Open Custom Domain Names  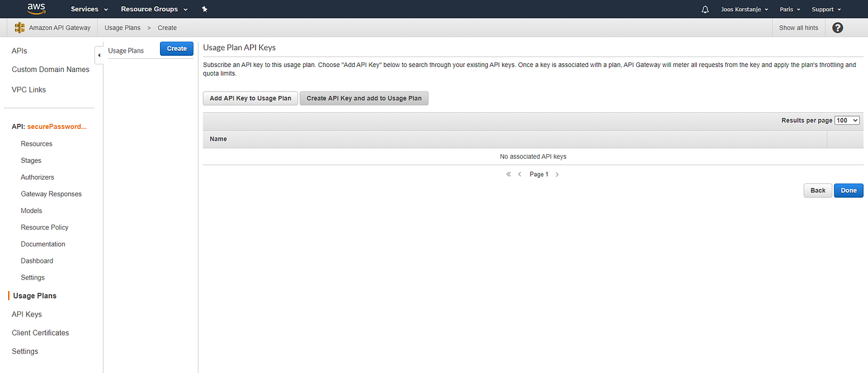click(50, 69)
